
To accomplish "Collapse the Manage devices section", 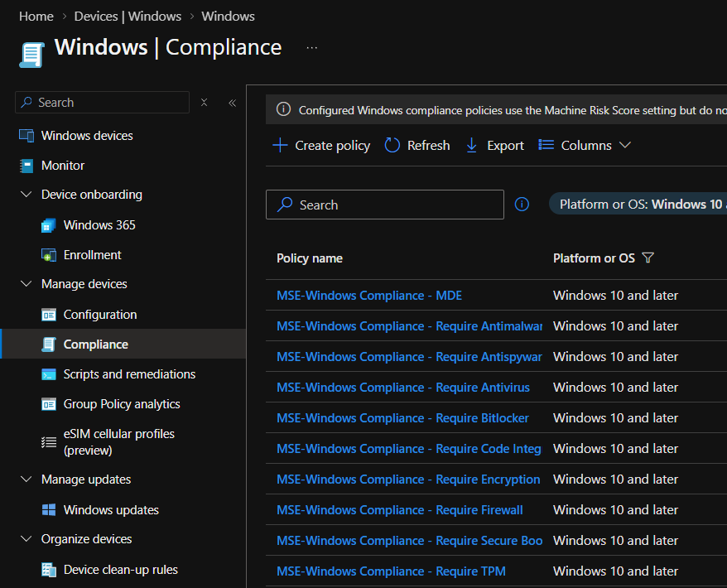I will (x=24, y=283).
